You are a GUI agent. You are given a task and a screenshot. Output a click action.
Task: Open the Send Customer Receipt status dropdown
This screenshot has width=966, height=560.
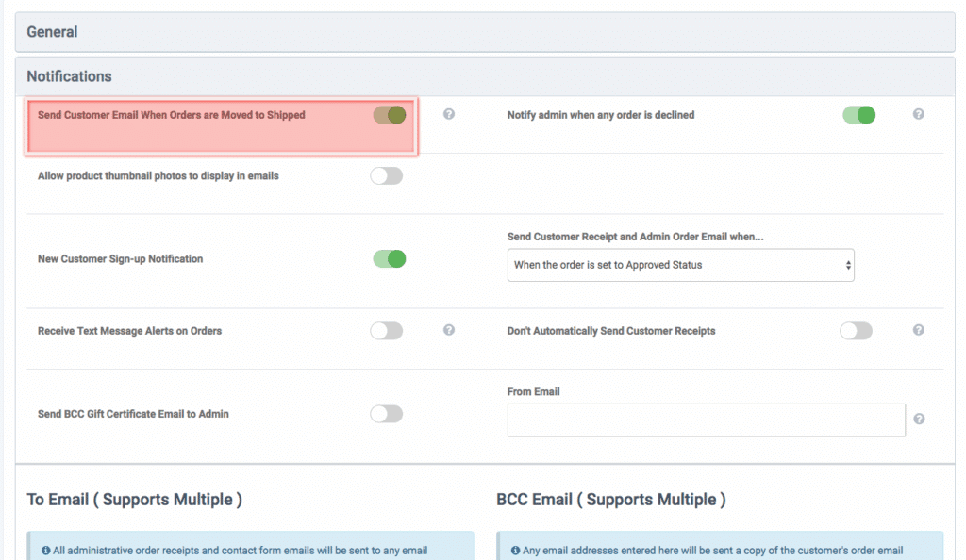coord(680,265)
